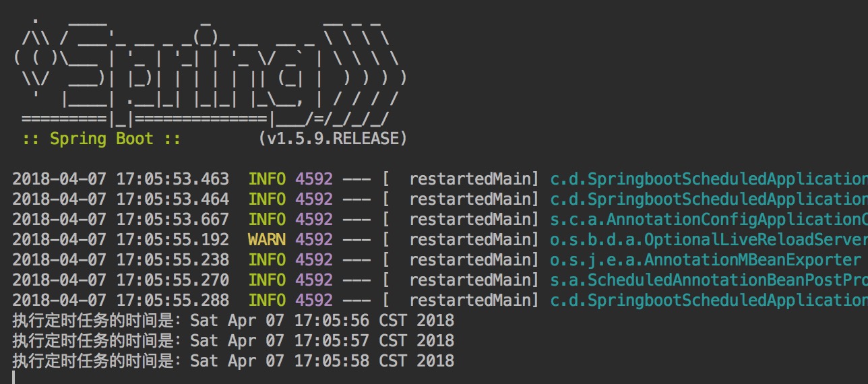868x384 pixels.
Task: Click the text cursor below the last output line
Action: click(13, 377)
